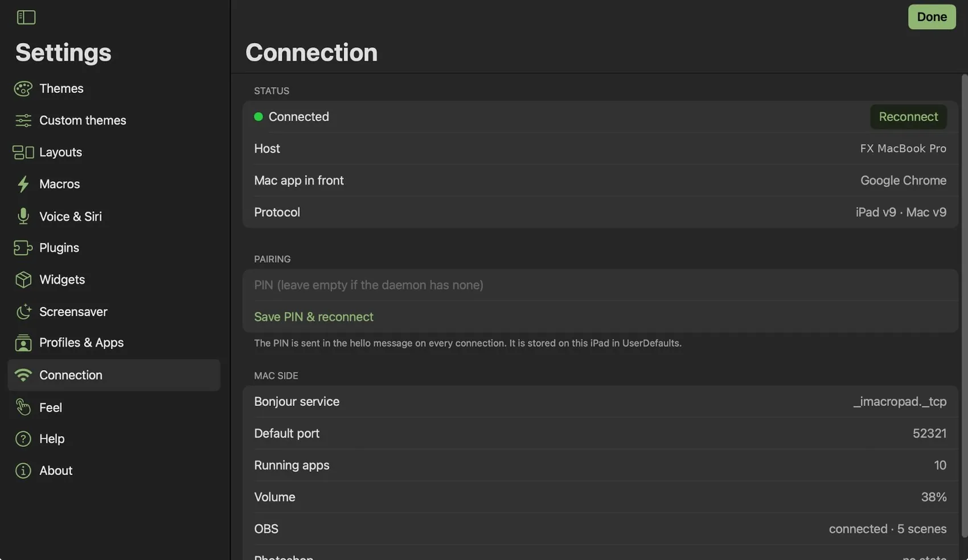Image resolution: width=968 pixels, height=560 pixels.
Task: Select Profiles & Apps label
Action: (81, 343)
